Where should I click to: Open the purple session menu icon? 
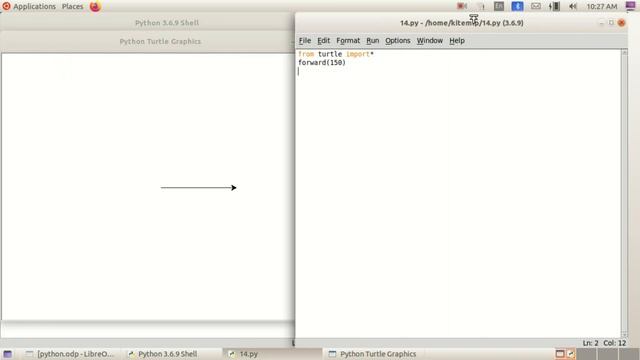(630, 6)
